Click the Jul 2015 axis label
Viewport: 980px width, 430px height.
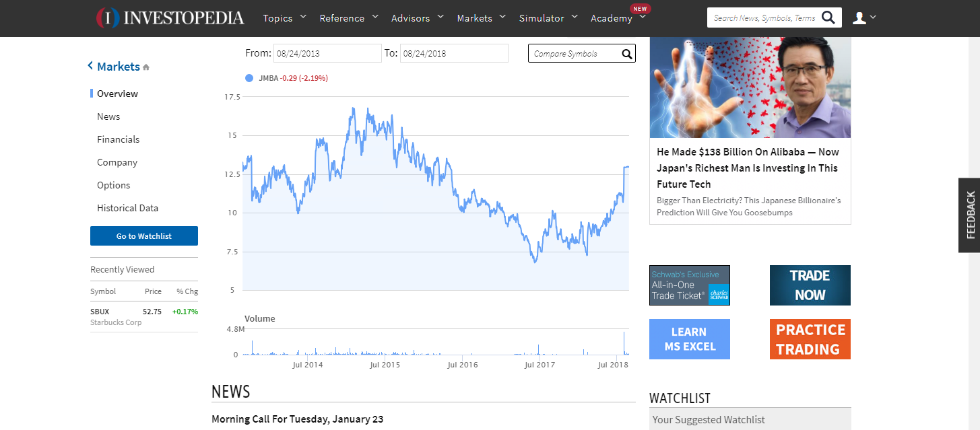[385, 365]
